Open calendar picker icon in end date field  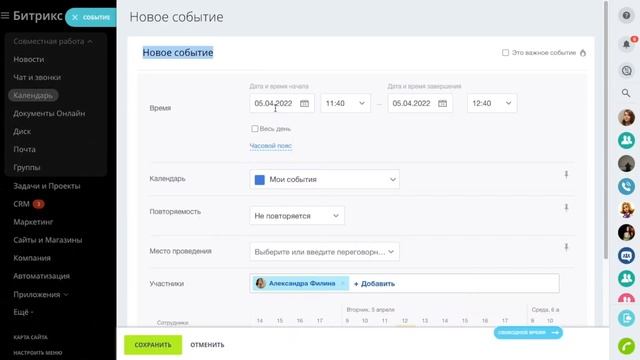tap(442, 103)
